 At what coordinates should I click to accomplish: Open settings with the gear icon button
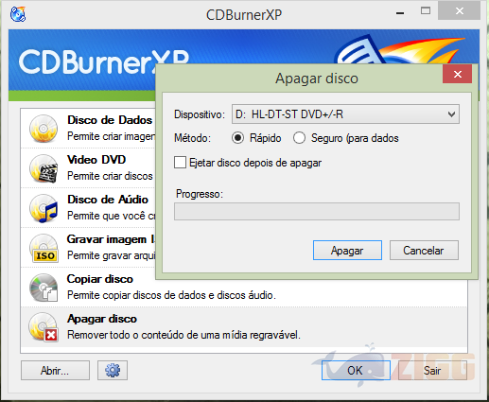pos(112,370)
